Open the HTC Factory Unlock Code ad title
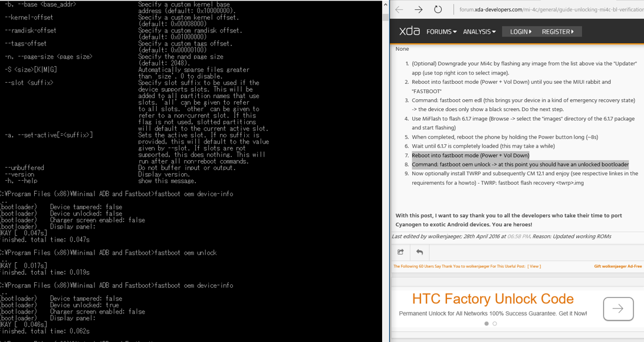 click(x=493, y=299)
